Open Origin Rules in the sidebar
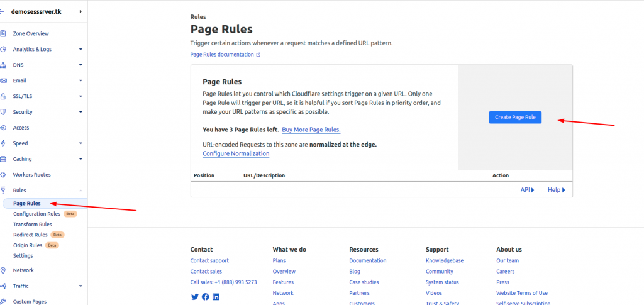Screen dimensions: 644x305 click(28, 245)
